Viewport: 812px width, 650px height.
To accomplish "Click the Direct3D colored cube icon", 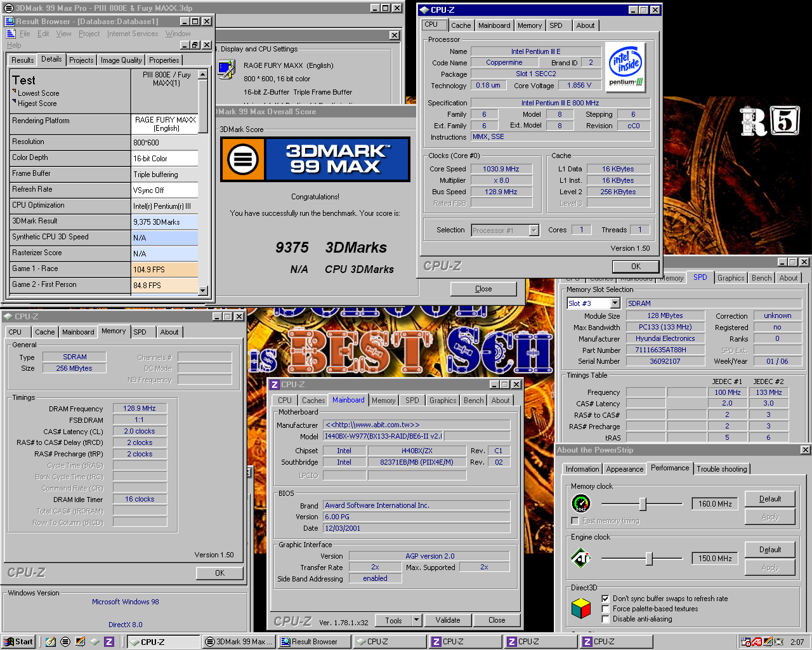I will (x=581, y=609).
